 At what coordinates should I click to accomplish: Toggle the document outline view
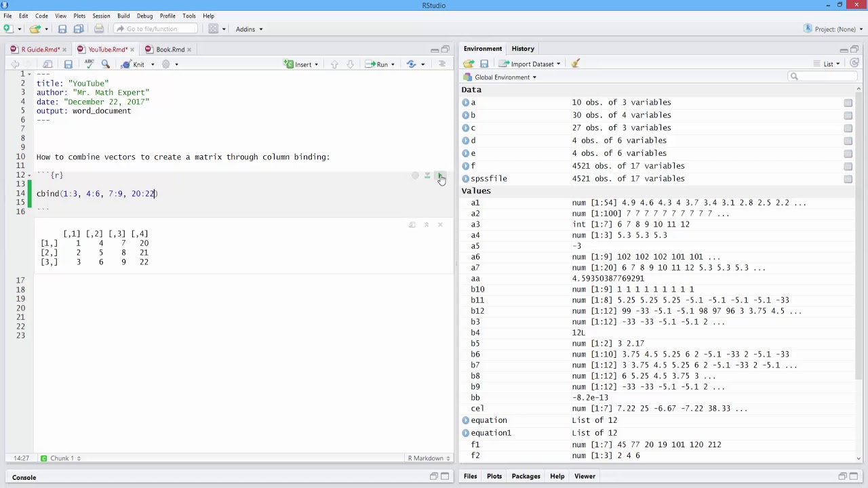coord(442,64)
